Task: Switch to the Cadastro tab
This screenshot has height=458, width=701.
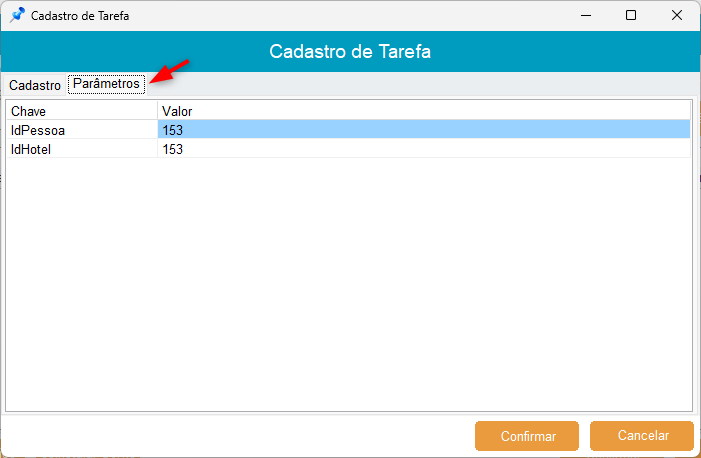Action: pyautogui.click(x=35, y=85)
